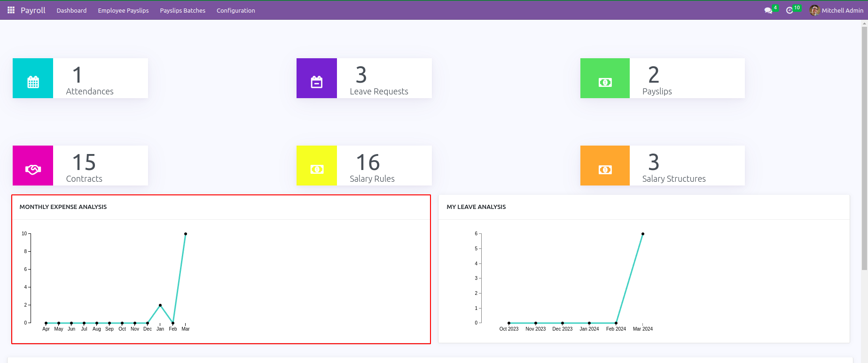Open the Mitchell Admin user menu
Screen dimensions: 868x363
pyautogui.click(x=837, y=10)
